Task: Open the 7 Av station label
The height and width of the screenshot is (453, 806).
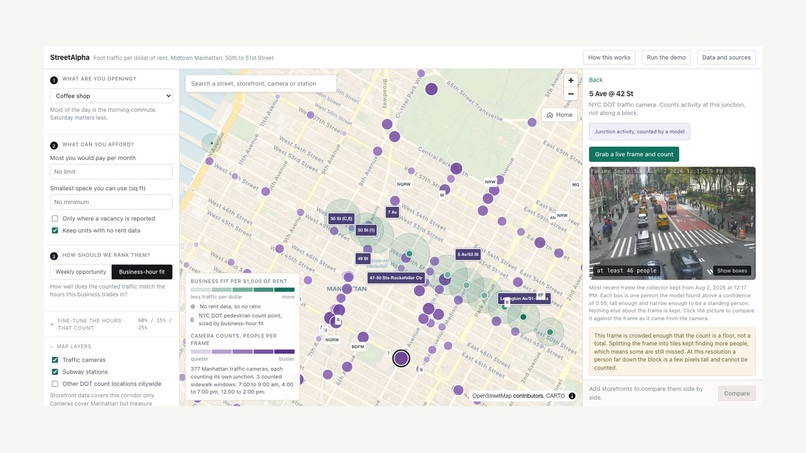Action: tap(392, 212)
